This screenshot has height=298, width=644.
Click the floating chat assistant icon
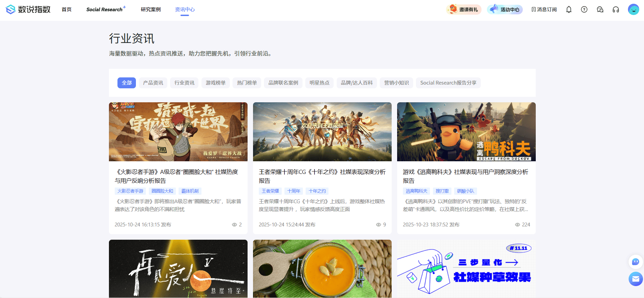click(635, 262)
